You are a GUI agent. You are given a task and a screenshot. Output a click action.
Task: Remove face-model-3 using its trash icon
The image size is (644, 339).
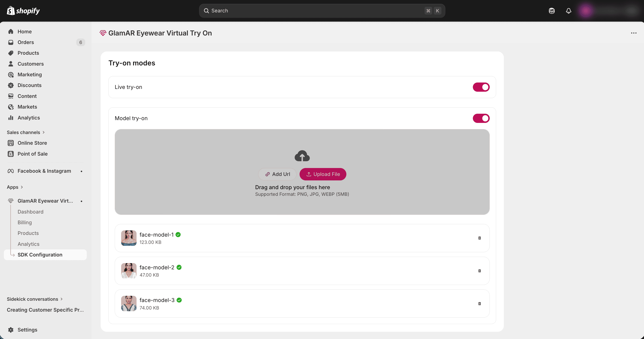pos(479,304)
